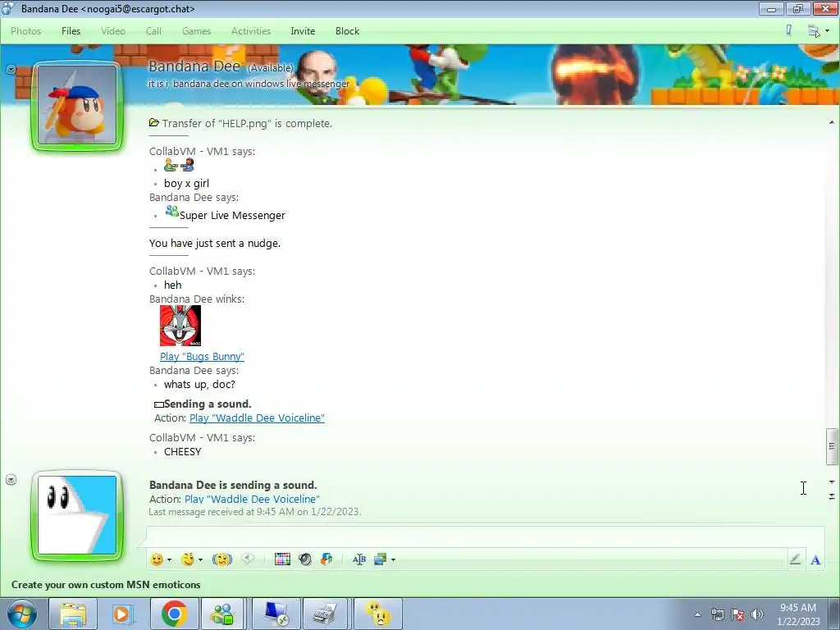
Task: Play the "Bugs Bunny" wink link
Action: click(x=202, y=356)
